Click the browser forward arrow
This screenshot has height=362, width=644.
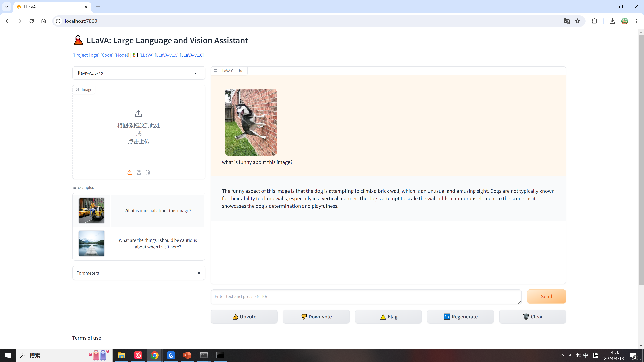pyautogui.click(x=19, y=21)
